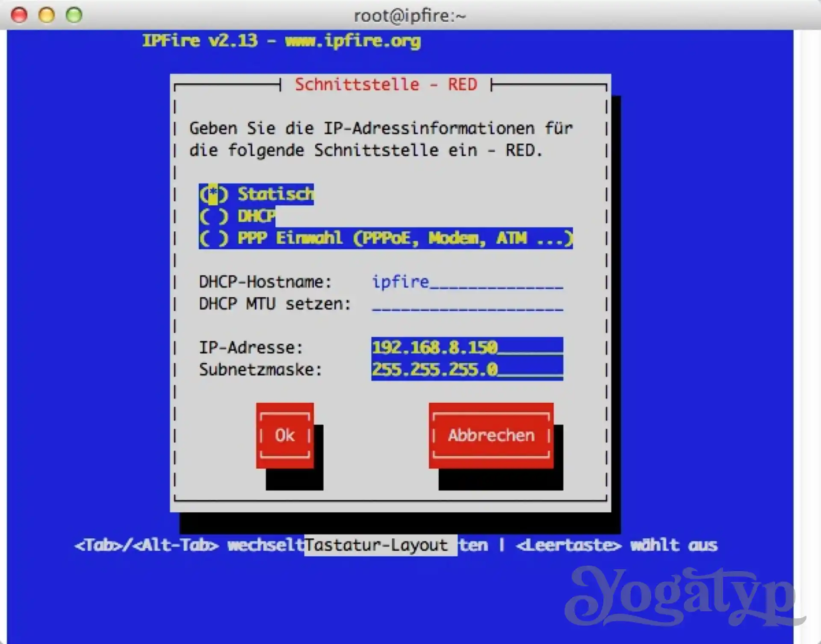Click the Subnetzmaske field with 255.255.255.0

467,369
